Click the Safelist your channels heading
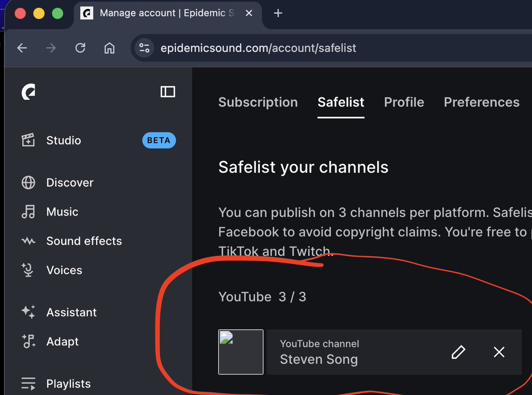Viewport: 532px width, 395px height. [303, 168]
